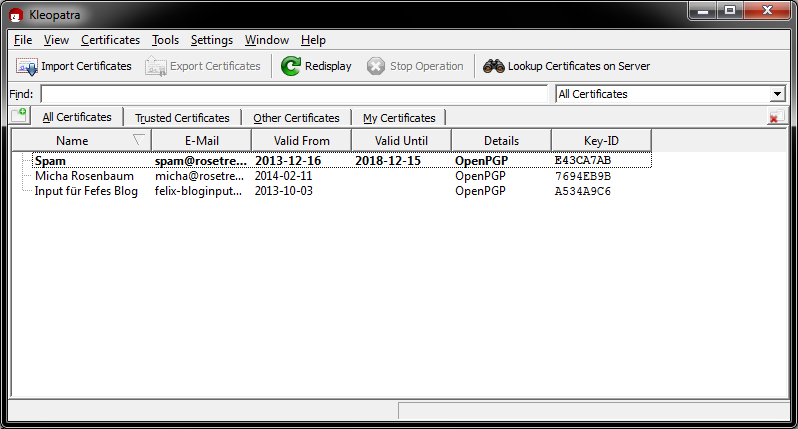Click the new tab icon left of All Certificates
798x429 pixels.
[19, 117]
